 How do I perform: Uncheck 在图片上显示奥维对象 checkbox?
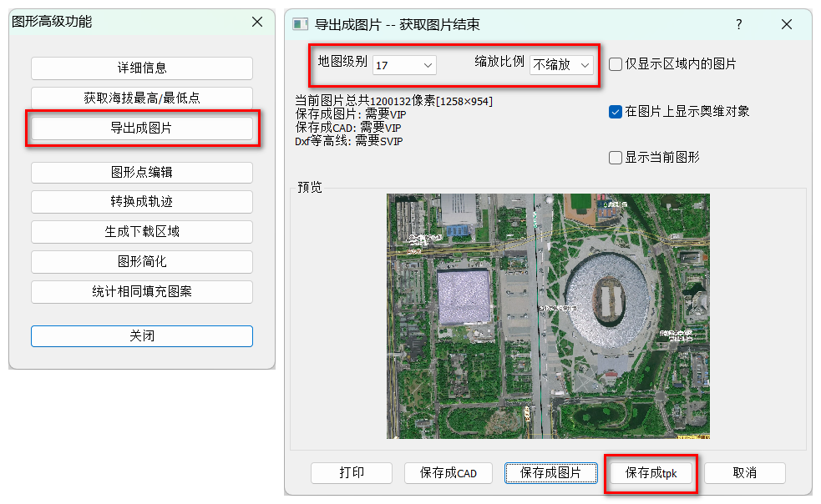[616, 112]
